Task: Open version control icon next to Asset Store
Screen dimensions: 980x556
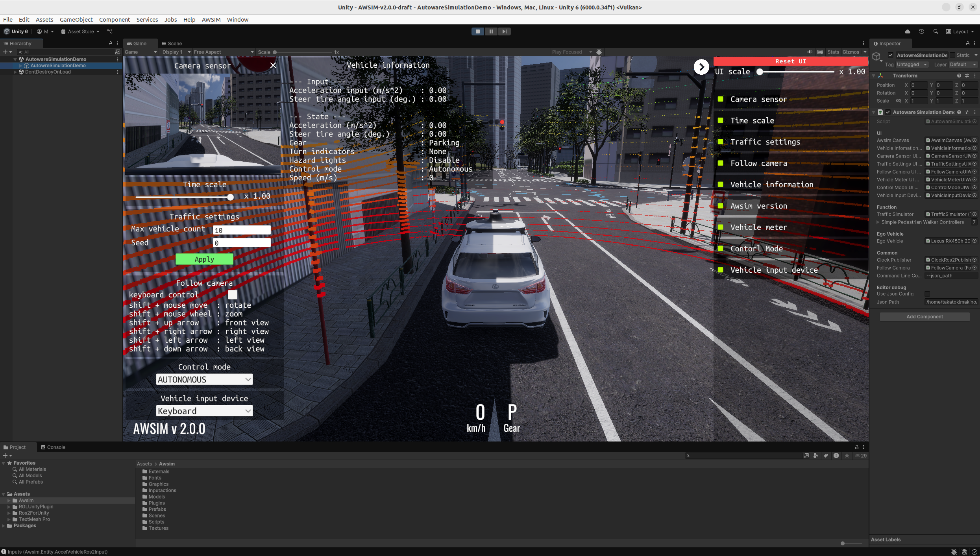Action: click(x=110, y=31)
